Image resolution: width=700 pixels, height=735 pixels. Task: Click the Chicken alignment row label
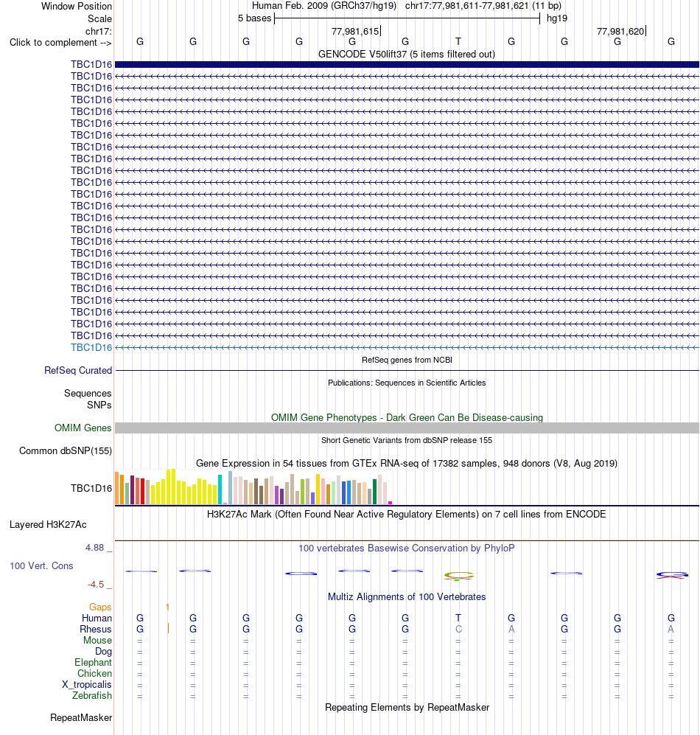tap(94, 674)
